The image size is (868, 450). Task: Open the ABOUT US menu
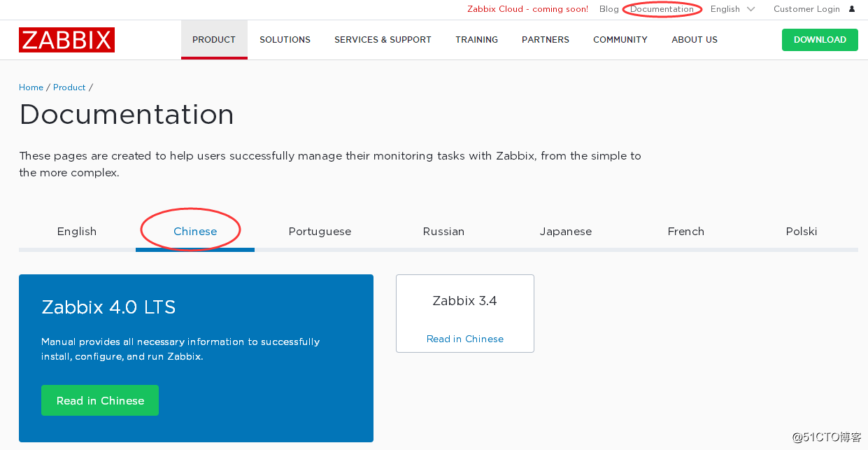695,40
